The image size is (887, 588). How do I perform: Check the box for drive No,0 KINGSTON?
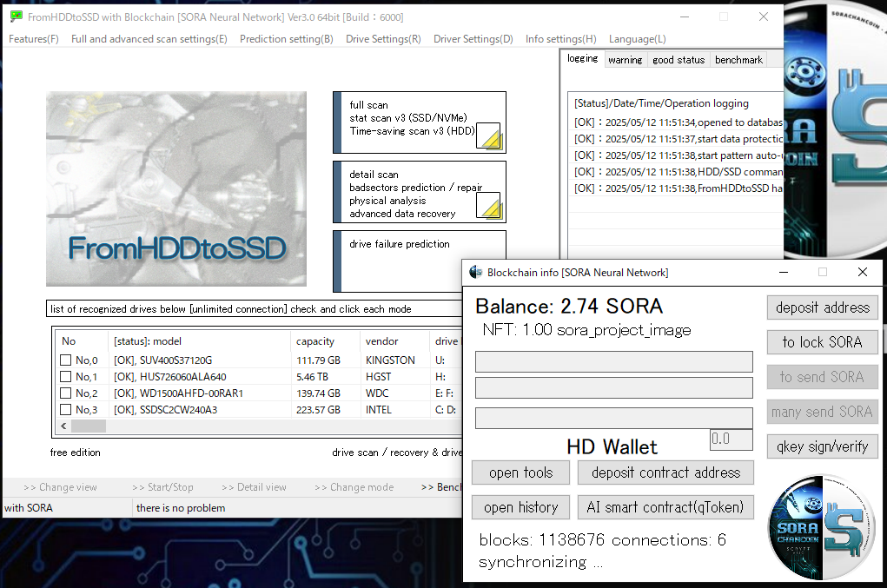coord(66,360)
